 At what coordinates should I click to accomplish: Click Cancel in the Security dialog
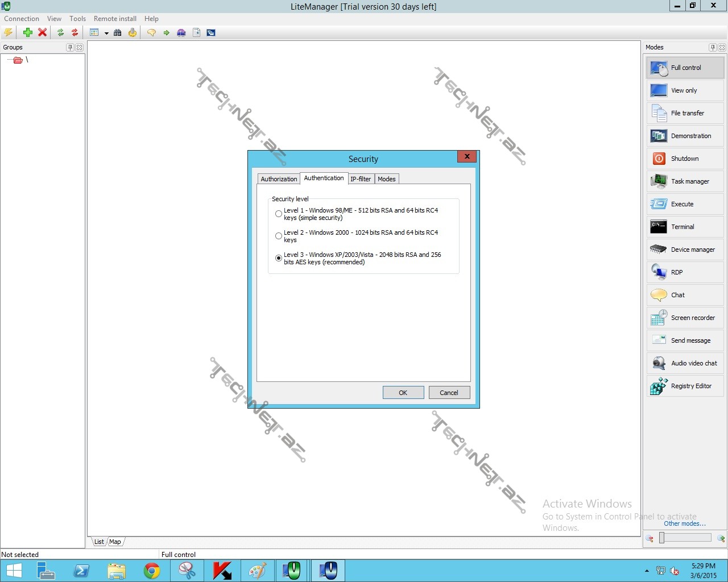click(x=449, y=393)
